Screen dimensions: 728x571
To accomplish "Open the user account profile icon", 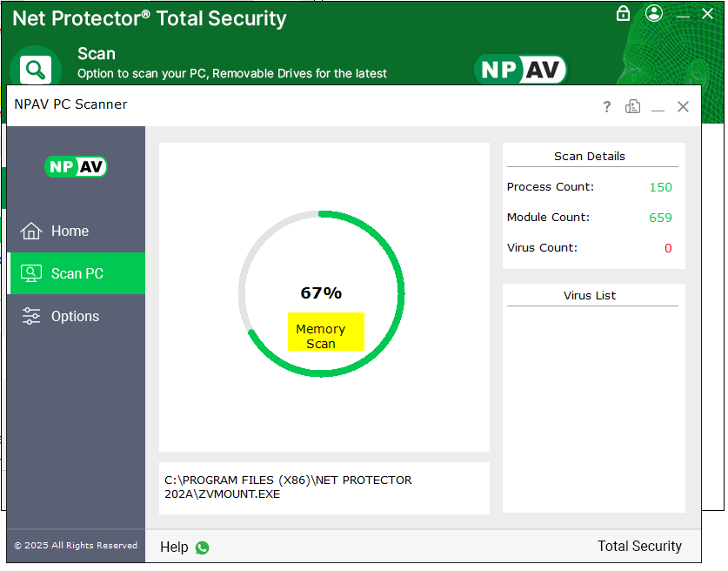I will coord(654,13).
